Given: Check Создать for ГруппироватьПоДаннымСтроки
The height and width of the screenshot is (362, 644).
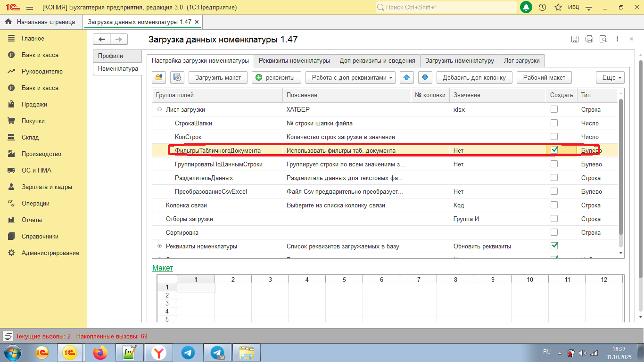Looking at the screenshot, I should (x=554, y=164).
